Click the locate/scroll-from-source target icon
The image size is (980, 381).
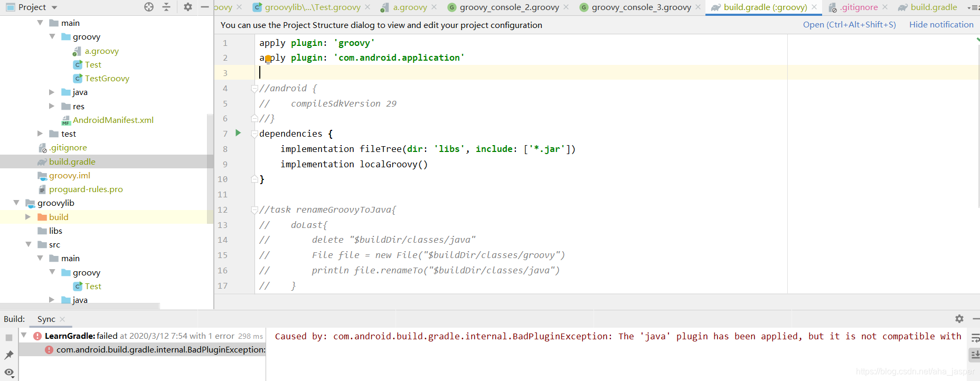tap(149, 7)
